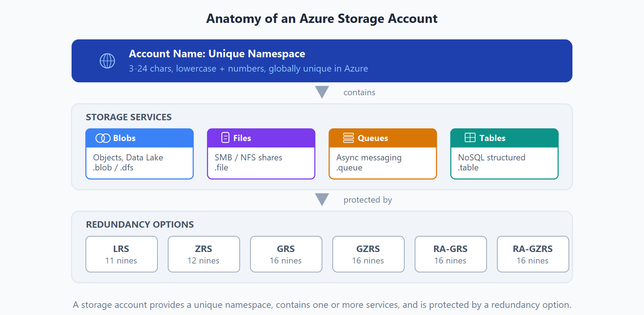644x315 pixels.
Task: Click '.blob / .dfs' endpoint text
Action: (113, 168)
